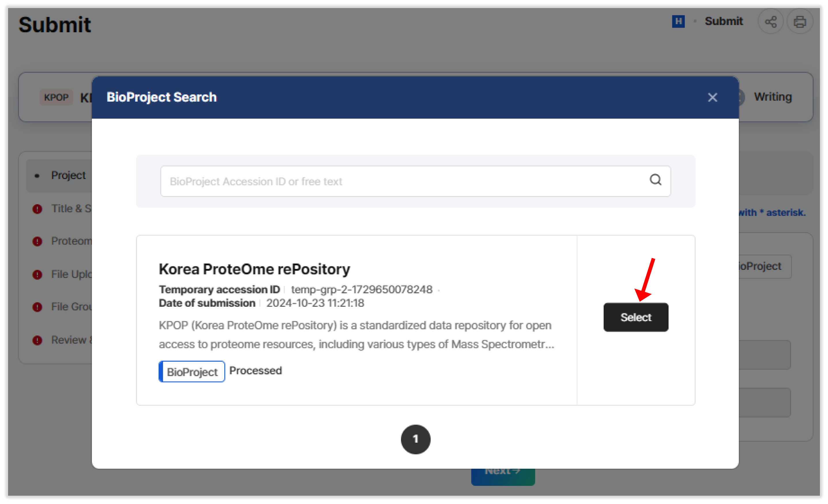Screen dimensions: 828x504
Task: Select the Project step in the sidebar
Action: [x=68, y=175]
